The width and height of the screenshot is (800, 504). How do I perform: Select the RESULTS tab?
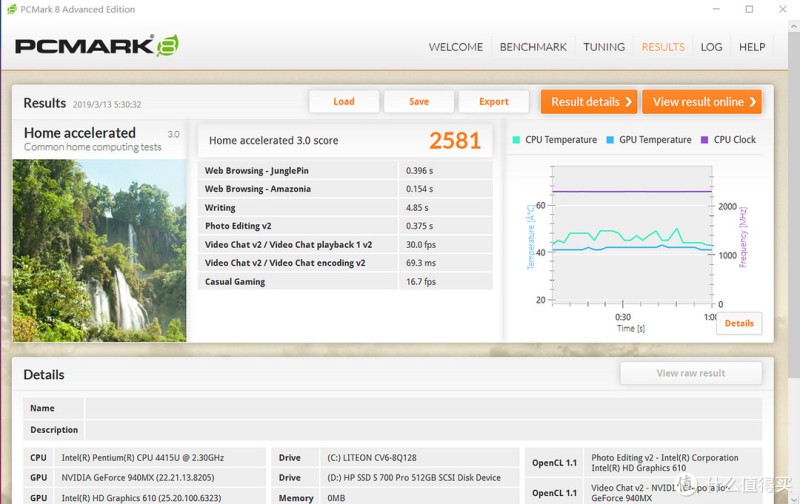pyautogui.click(x=663, y=47)
